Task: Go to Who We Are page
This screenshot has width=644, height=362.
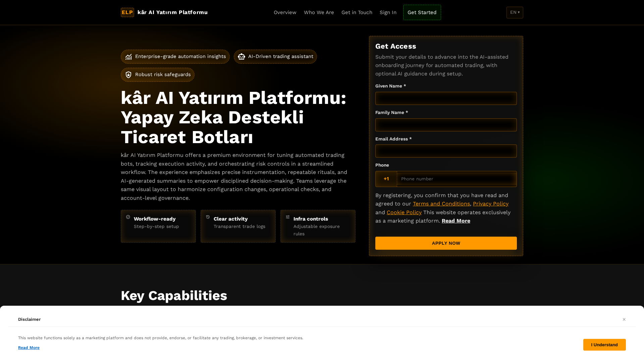Action: click(x=319, y=12)
